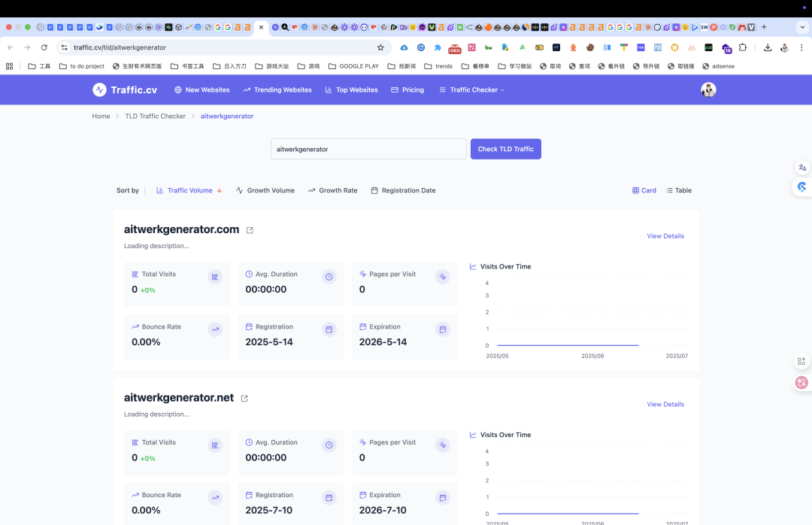This screenshot has width=812, height=525.
Task: Click Pages per Visit icon in aitwerkgenerator.com card
Action: [443, 277]
